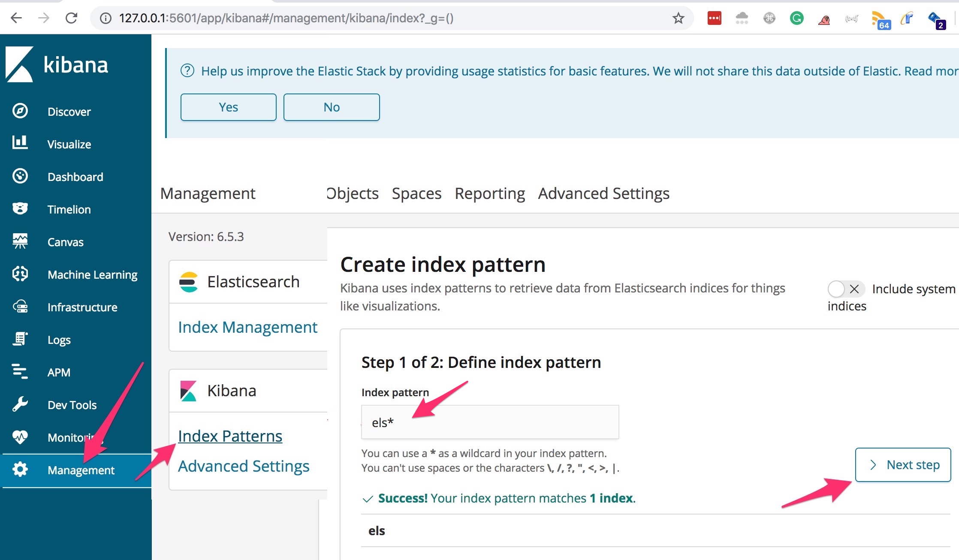Bookmark this page using the star icon
The image size is (959, 560).
(678, 18)
